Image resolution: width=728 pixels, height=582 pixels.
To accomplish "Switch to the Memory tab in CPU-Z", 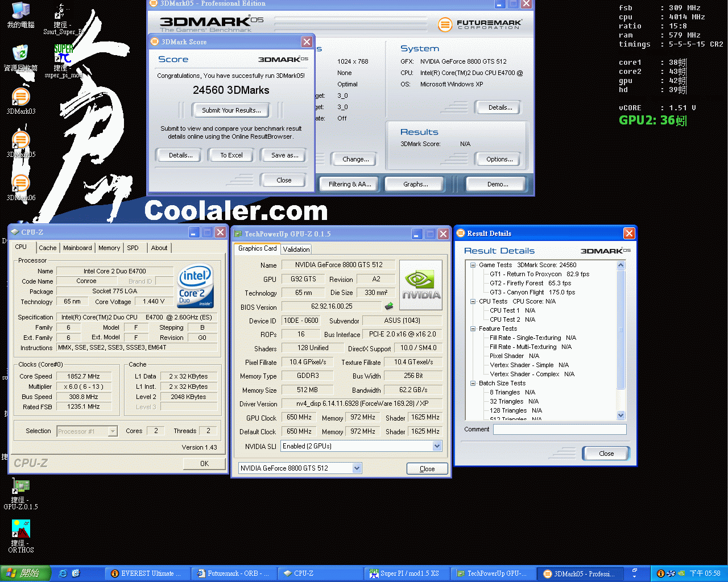I will pos(109,248).
